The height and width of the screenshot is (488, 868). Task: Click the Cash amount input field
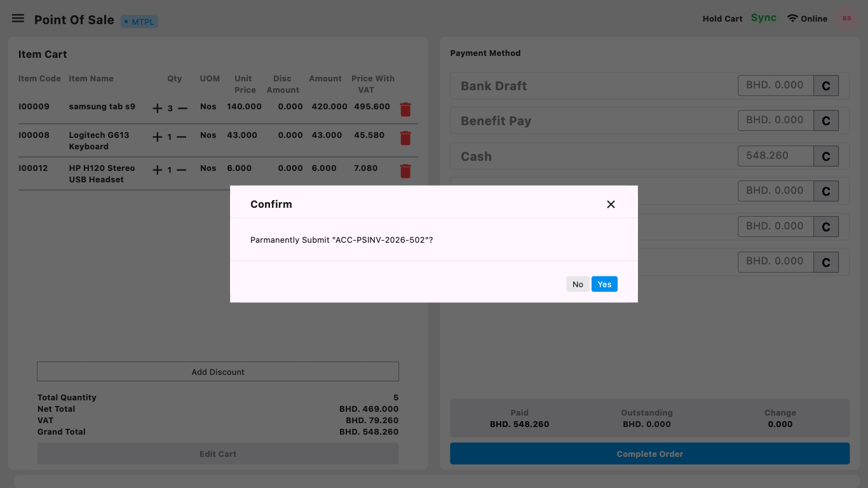click(774, 156)
